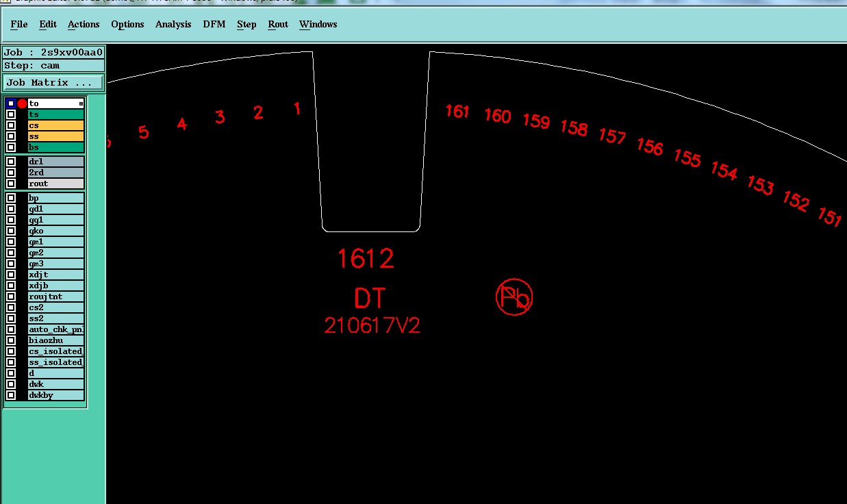Select the gg1 layer name
Screen dimensions: 847x504
(x=55, y=220)
